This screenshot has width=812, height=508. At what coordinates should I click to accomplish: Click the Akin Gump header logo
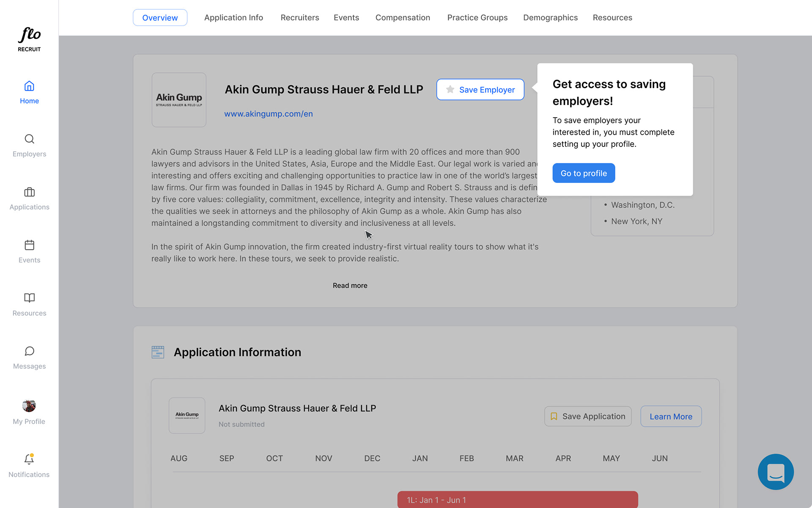click(x=179, y=100)
